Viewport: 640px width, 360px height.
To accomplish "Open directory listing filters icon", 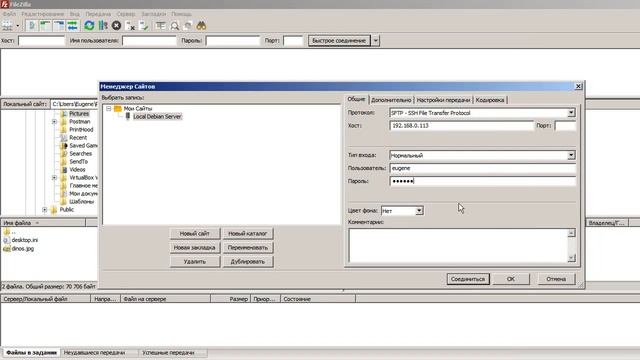I will point(160,26).
